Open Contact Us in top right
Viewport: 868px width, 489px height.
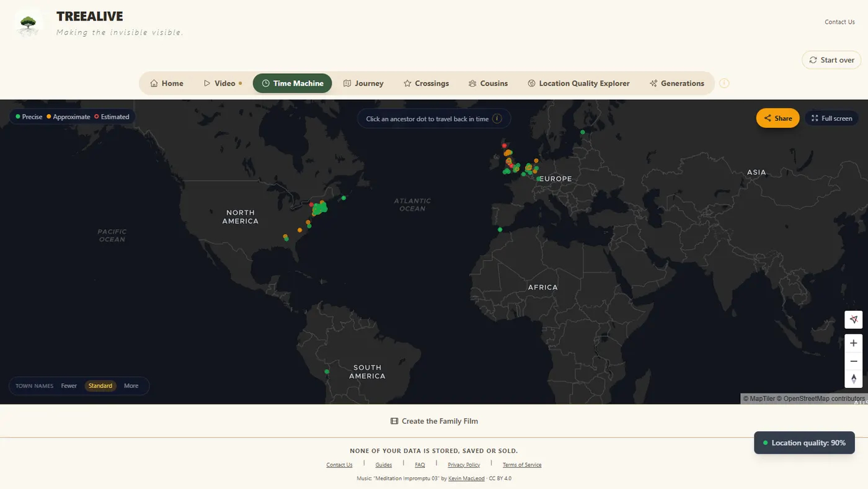[x=839, y=22]
